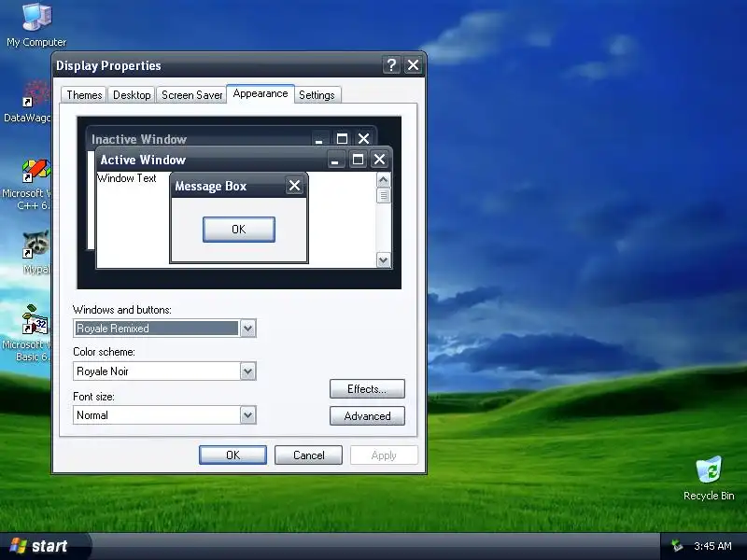The height and width of the screenshot is (560, 747).
Task: Select the Appearance tab
Action: coord(261,93)
